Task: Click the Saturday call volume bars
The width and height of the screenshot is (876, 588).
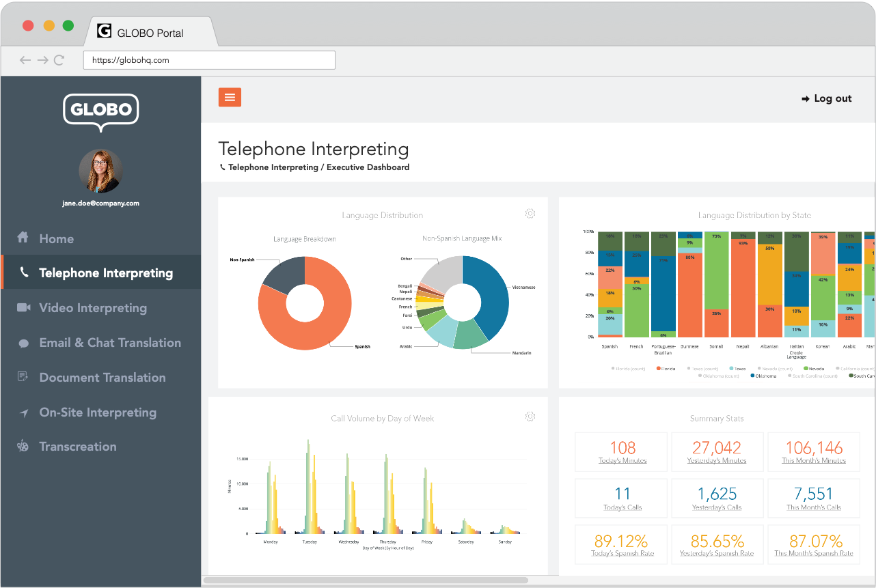Action: click(465, 527)
